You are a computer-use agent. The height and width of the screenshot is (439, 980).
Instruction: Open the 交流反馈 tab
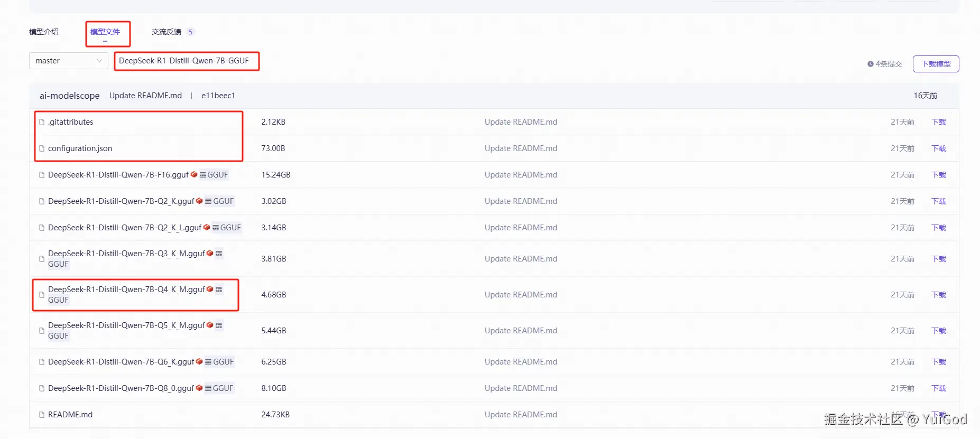point(167,32)
